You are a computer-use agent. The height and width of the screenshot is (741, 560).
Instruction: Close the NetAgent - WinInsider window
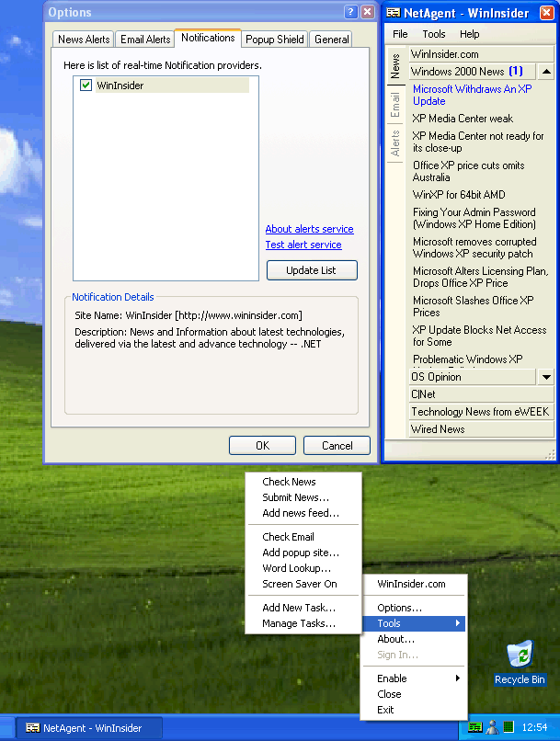click(547, 13)
